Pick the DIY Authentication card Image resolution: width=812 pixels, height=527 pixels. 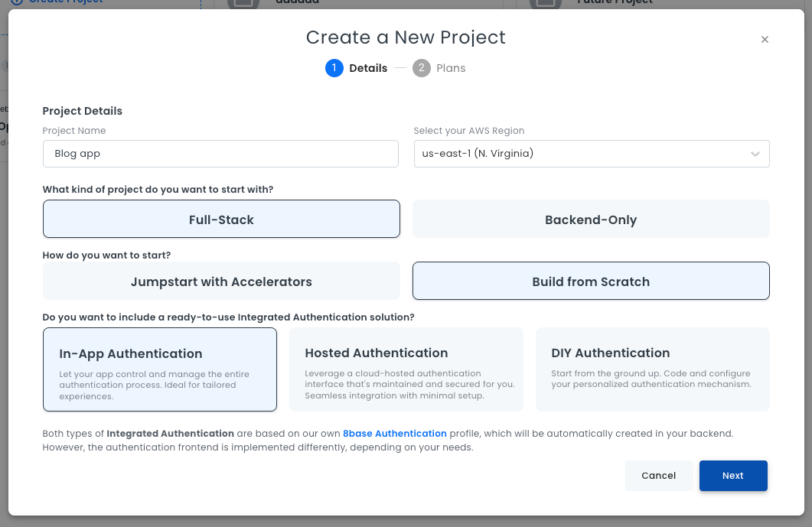click(x=652, y=369)
